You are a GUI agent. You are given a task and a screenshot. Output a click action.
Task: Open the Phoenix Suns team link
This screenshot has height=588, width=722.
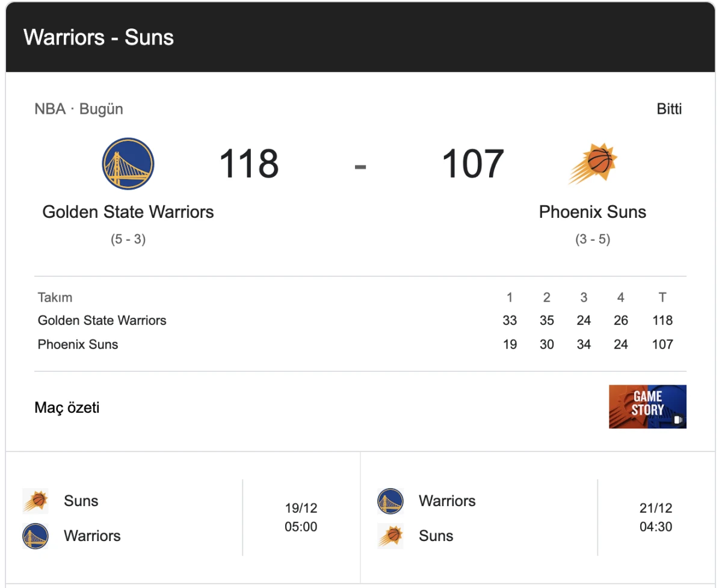point(592,212)
